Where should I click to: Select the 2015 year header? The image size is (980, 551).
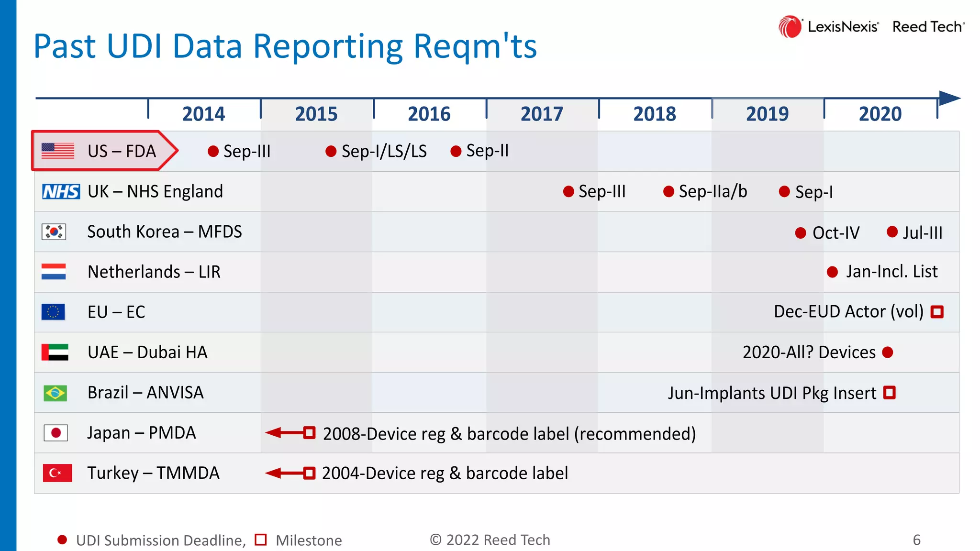coord(316,114)
